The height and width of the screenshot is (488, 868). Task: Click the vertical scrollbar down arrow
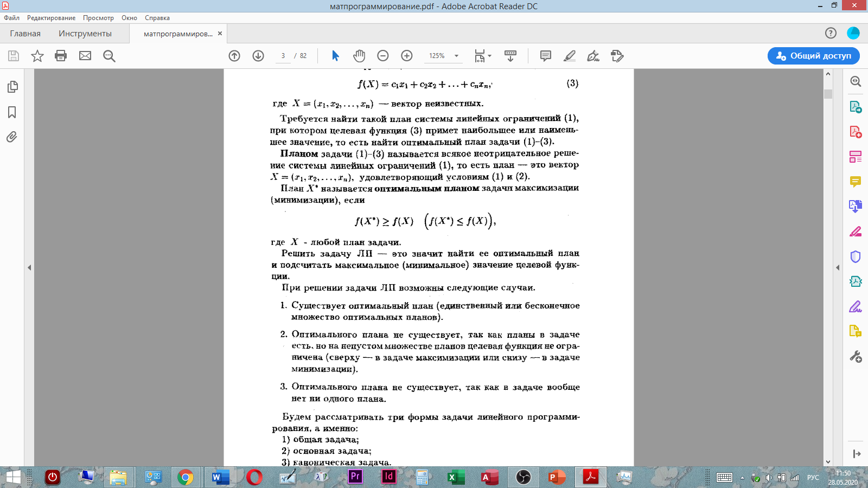coord(828,462)
